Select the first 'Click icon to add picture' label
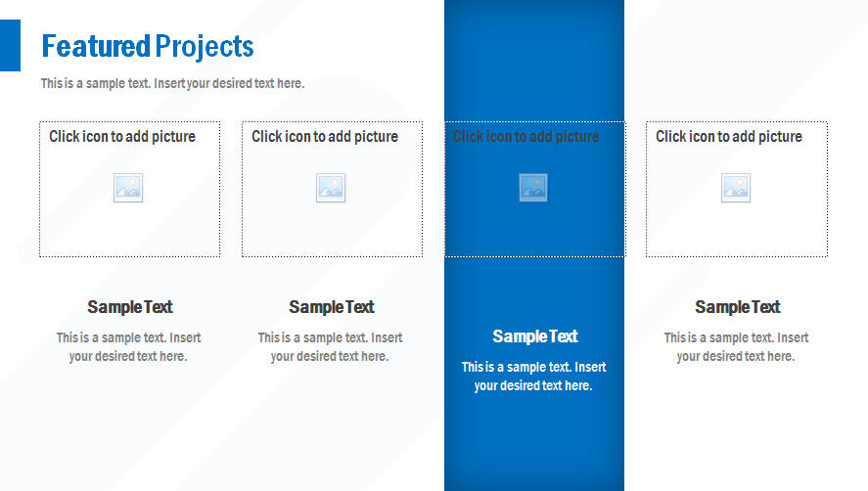This screenshot has width=868, height=491. [122, 137]
